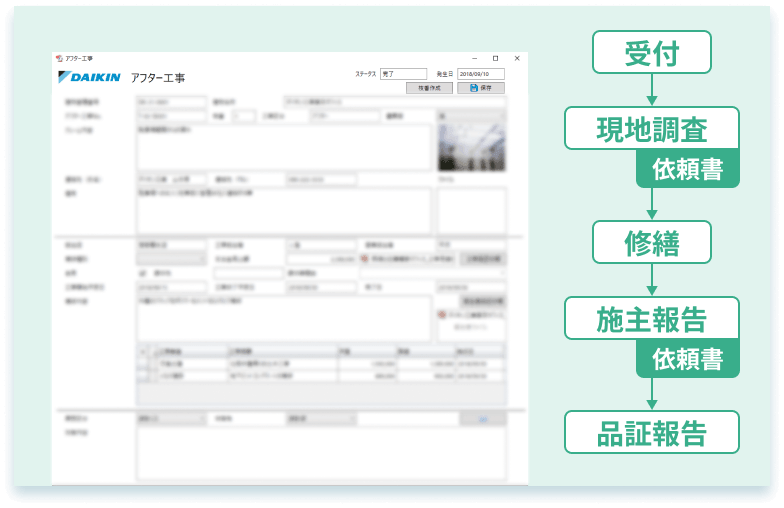Click the 検書作成 button
The image size is (784, 508).
pyautogui.click(x=428, y=88)
